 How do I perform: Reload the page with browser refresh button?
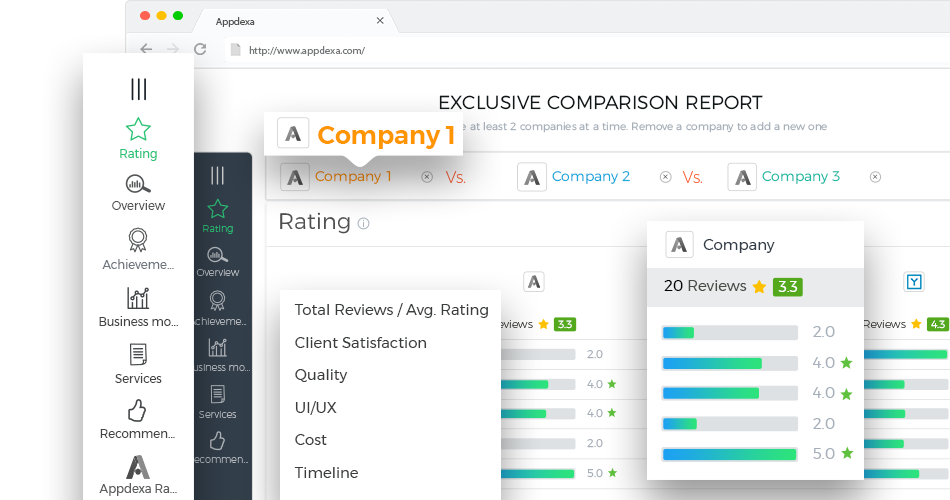[x=200, y=49]
